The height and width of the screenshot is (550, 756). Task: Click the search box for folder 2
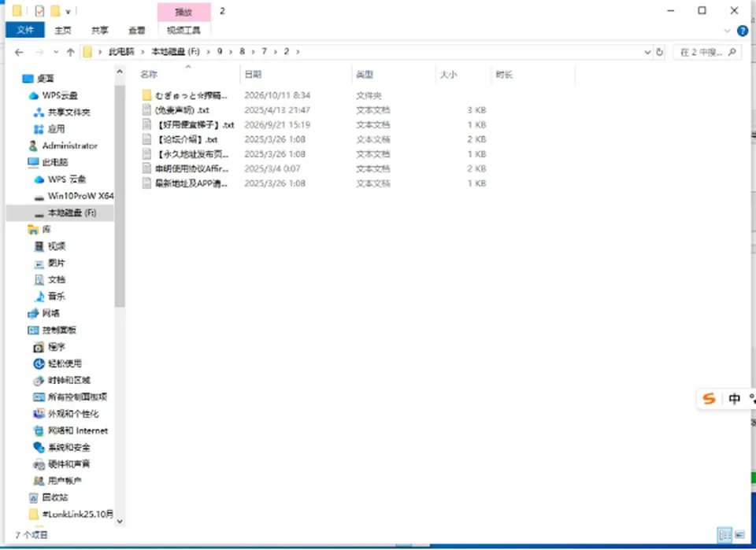coord(707,52)
